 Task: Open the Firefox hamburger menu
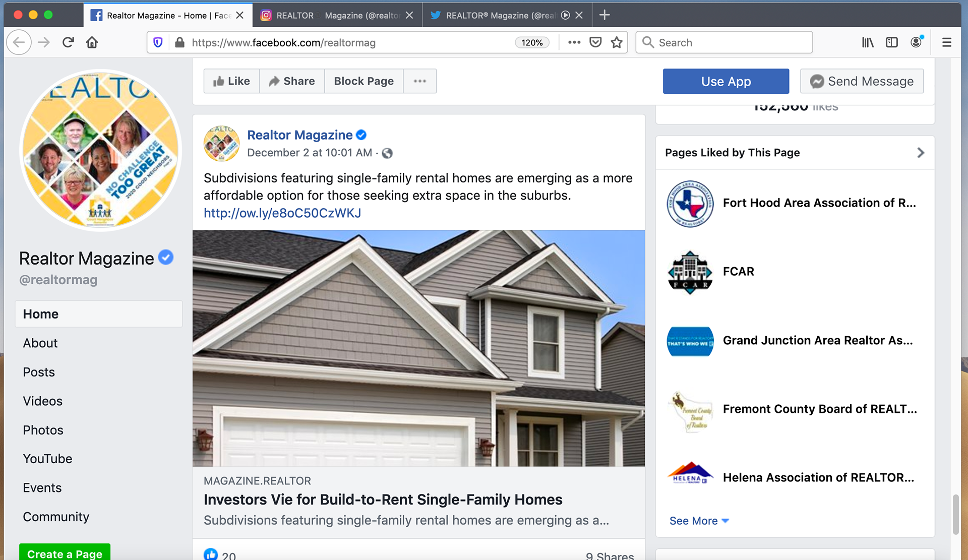click(x=947, y=42)
